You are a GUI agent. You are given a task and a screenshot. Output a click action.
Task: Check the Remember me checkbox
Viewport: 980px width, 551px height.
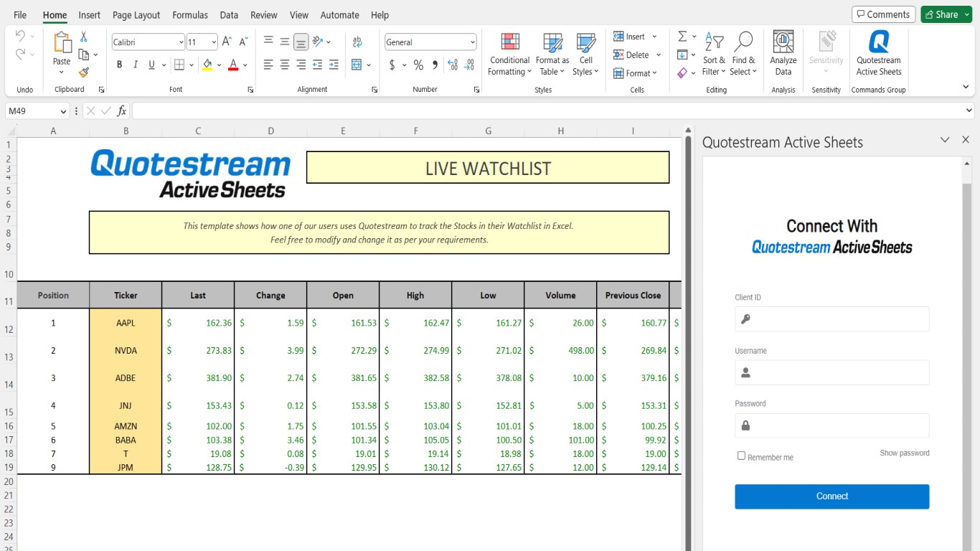[x=742, y=456]
